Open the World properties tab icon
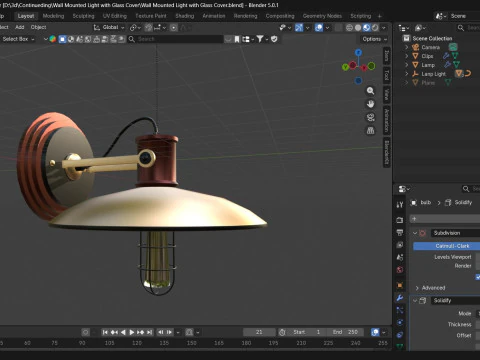The image size is (480, 360). [x=400, y=269]
